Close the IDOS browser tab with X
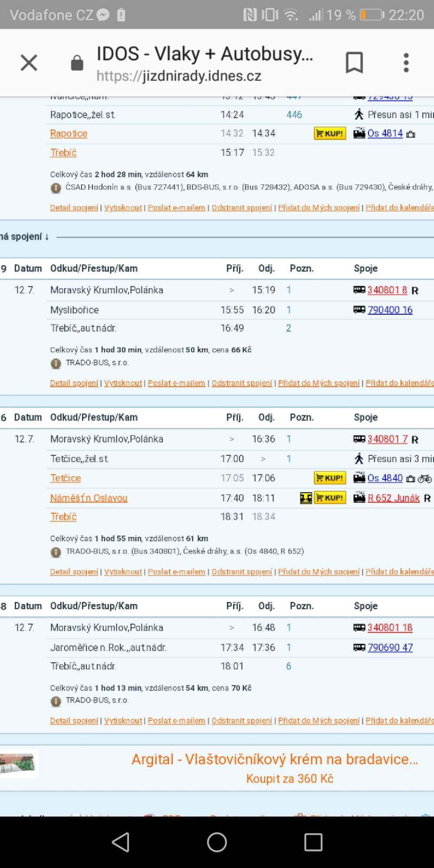 [29, 63]
